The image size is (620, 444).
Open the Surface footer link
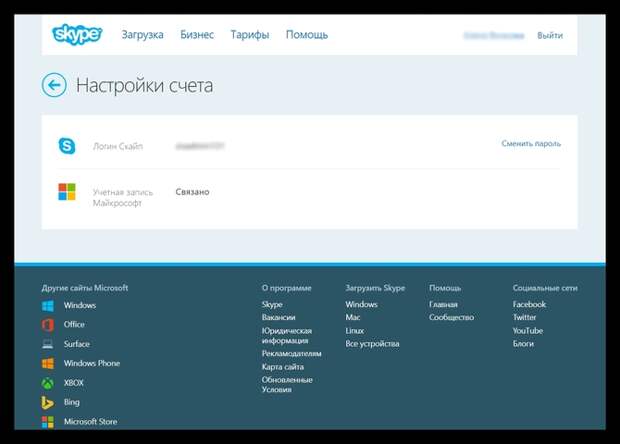point(77,344)
